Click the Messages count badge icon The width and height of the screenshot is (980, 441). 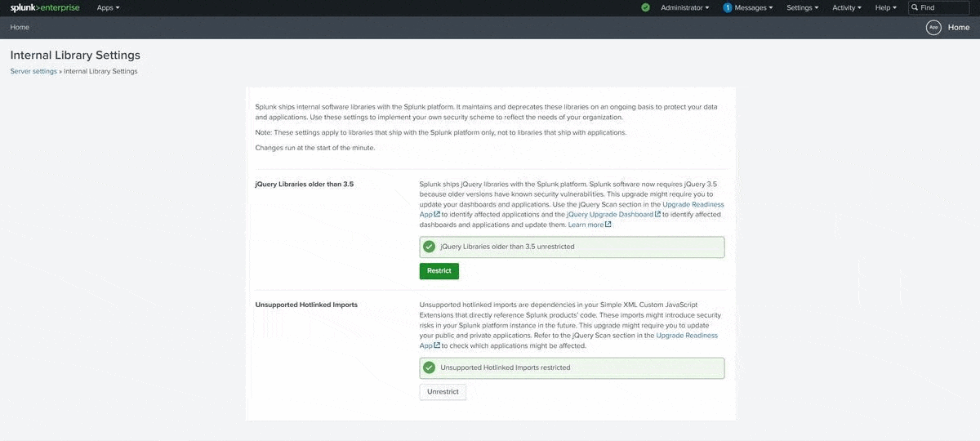pyautogui.click(x=728, y=7)
